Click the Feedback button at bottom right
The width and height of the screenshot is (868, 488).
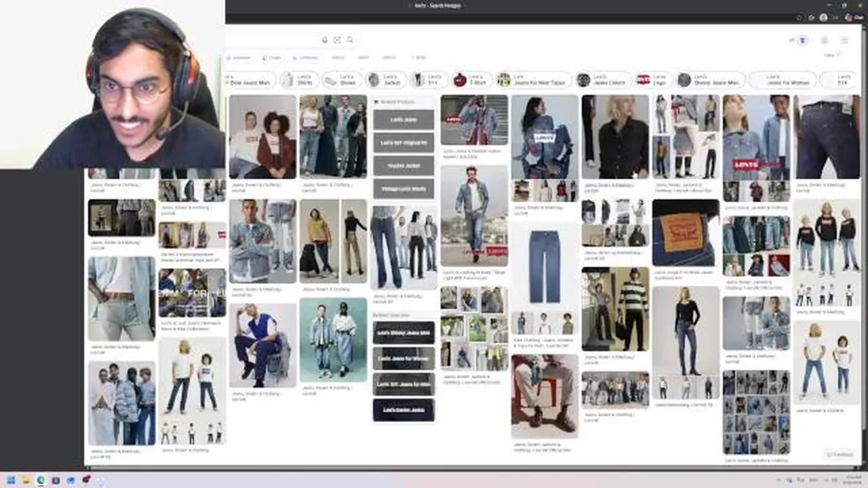[840, 454]
